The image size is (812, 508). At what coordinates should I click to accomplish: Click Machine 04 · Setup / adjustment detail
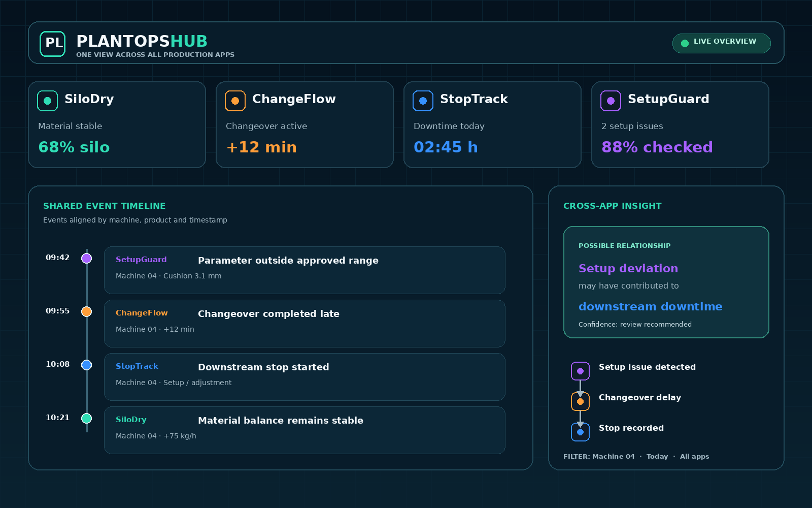174,383
